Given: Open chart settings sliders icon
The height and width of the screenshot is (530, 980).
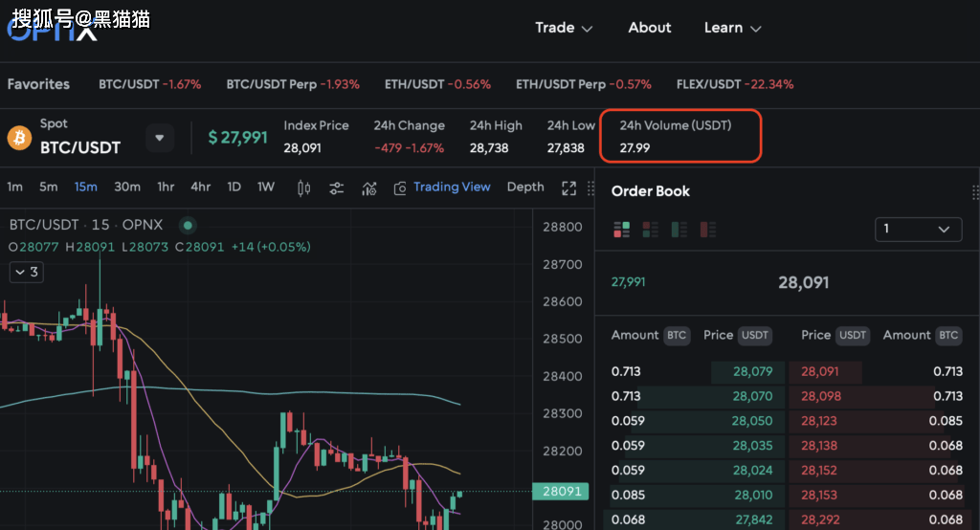Looking at the screenshot, I should 336,188.
